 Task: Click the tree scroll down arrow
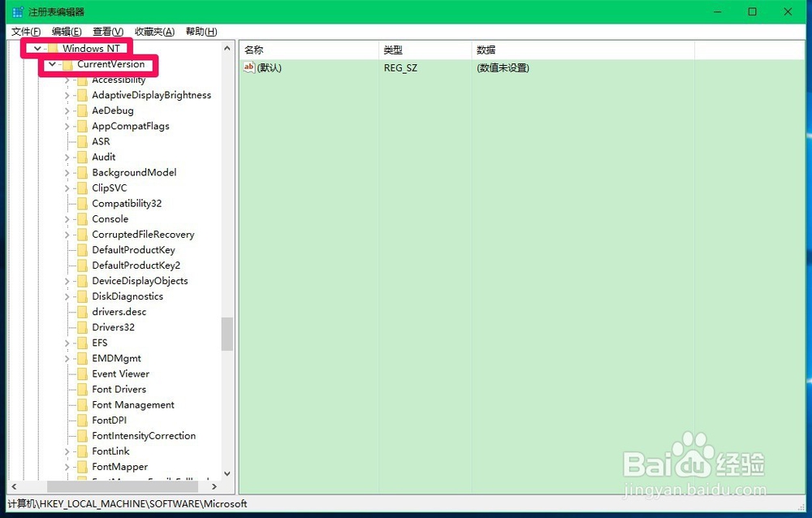pyautogui.click(x=227, y=473)
